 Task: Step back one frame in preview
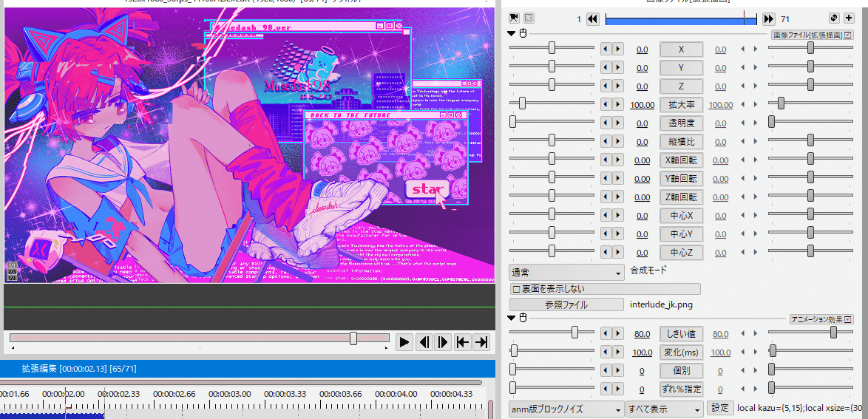(424, 343)
